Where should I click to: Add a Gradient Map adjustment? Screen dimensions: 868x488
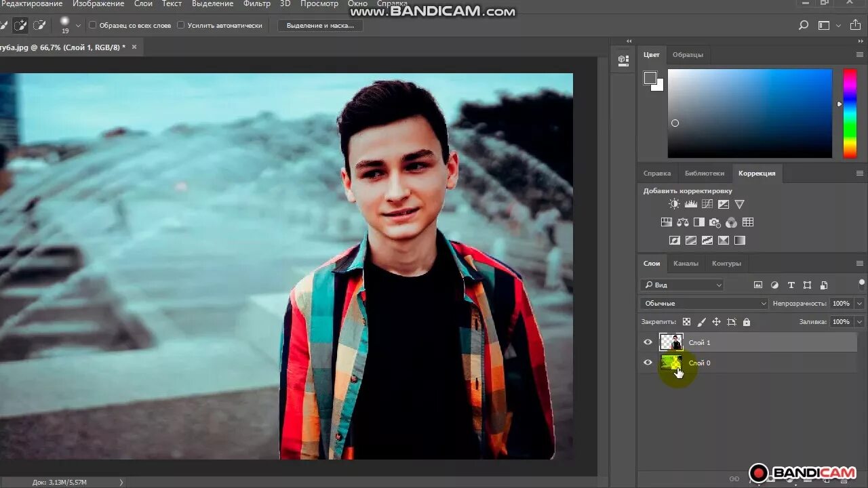coord(740,240)
